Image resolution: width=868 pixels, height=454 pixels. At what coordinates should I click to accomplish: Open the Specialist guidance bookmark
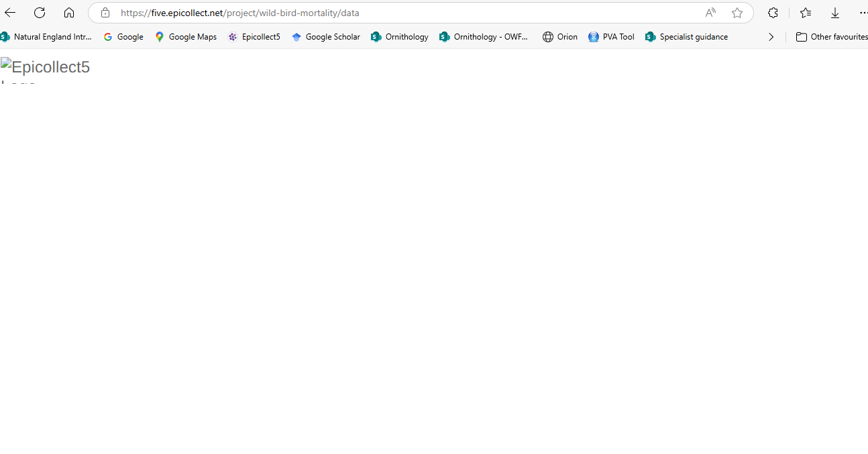point(686,37)
